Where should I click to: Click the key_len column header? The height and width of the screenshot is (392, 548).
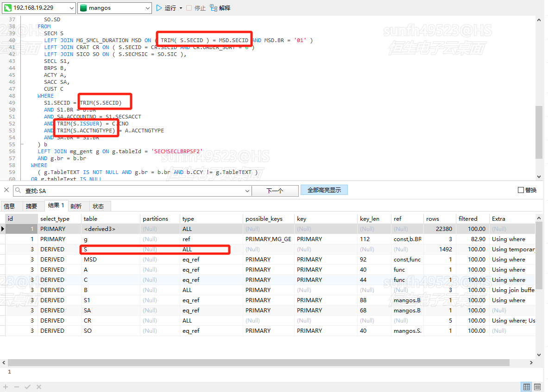point(374,219)
